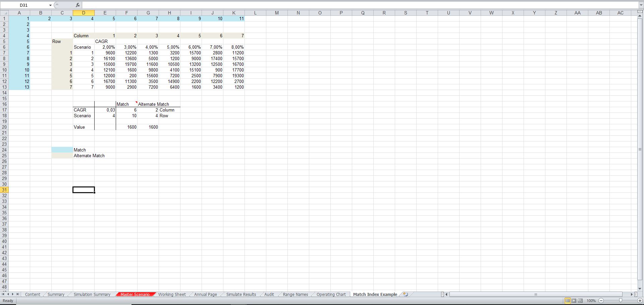Click inside the formula bar input

tap(335, 5)
